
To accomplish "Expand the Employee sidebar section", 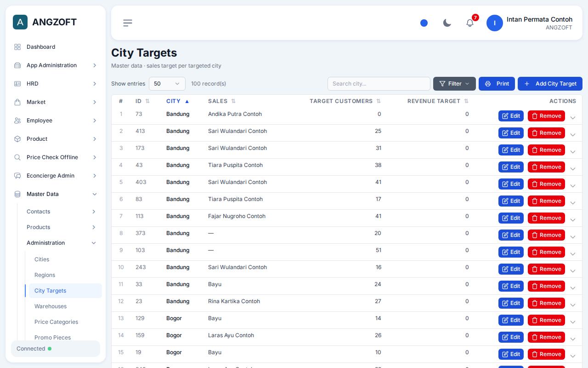I will [56, 121].
